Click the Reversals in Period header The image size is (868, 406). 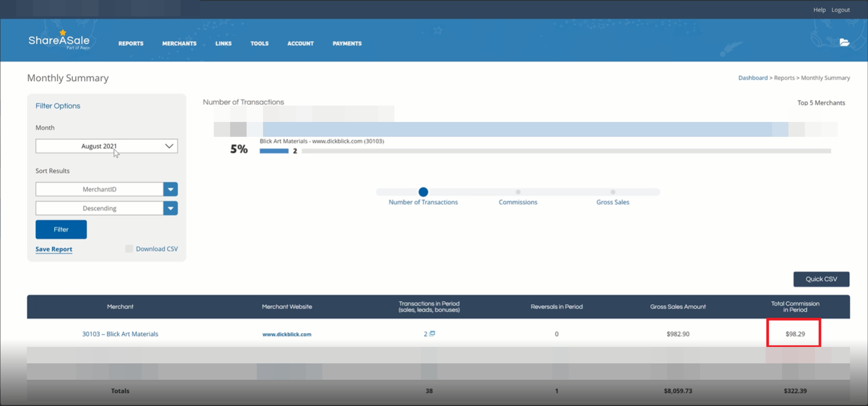pyautogui.click(x=556, y=306)
